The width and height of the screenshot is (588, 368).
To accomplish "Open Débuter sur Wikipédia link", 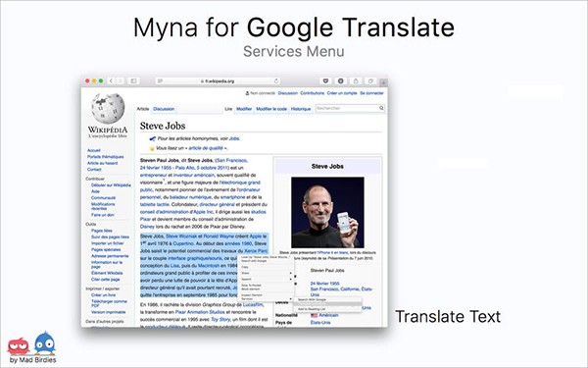I will click(x=111, y=185).
